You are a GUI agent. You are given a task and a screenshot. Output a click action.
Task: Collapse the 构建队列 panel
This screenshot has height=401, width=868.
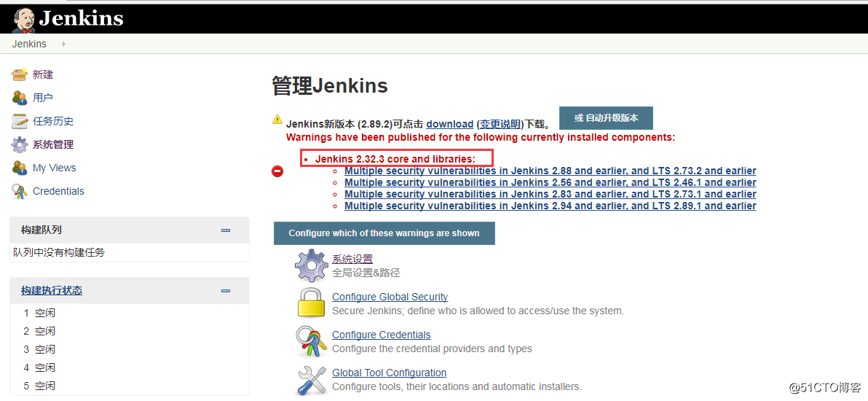(225, 230)
